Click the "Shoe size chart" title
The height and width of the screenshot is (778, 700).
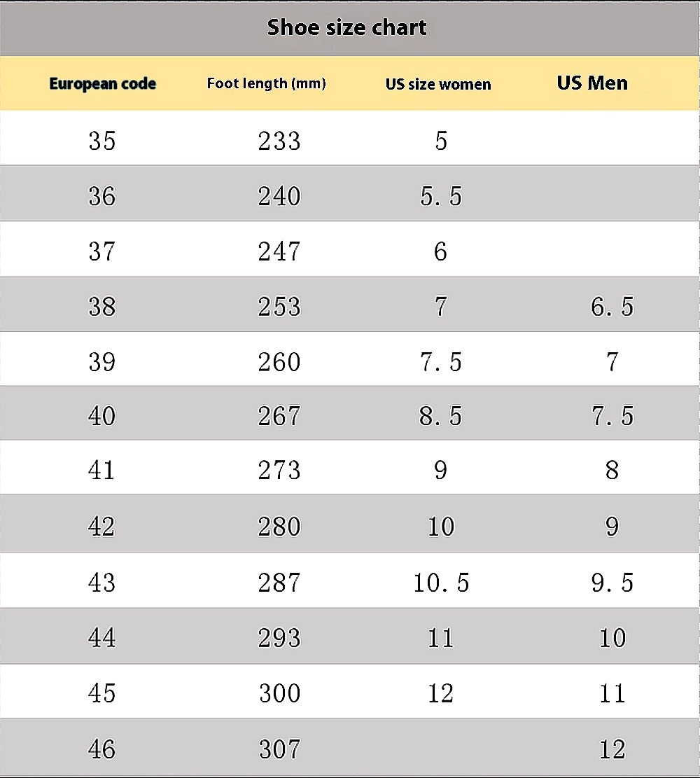click(346, 28)
